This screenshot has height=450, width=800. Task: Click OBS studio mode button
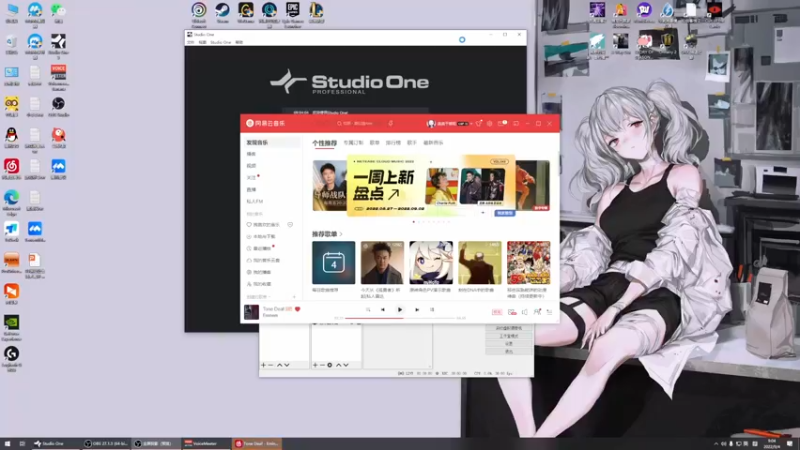pyautogui.click(x=509, y=336)
